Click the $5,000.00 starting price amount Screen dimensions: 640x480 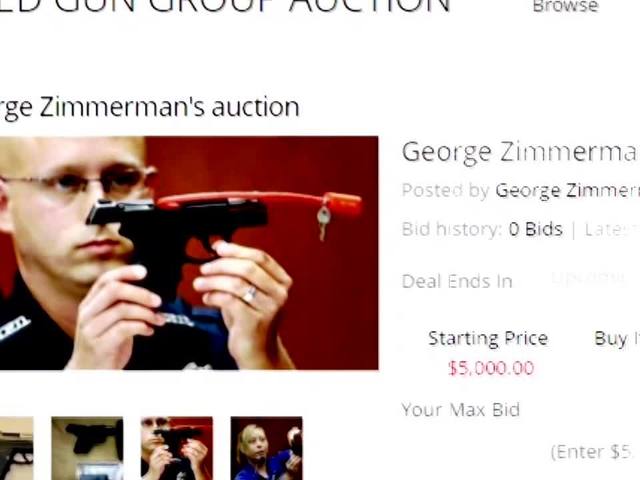coord(491,368)
